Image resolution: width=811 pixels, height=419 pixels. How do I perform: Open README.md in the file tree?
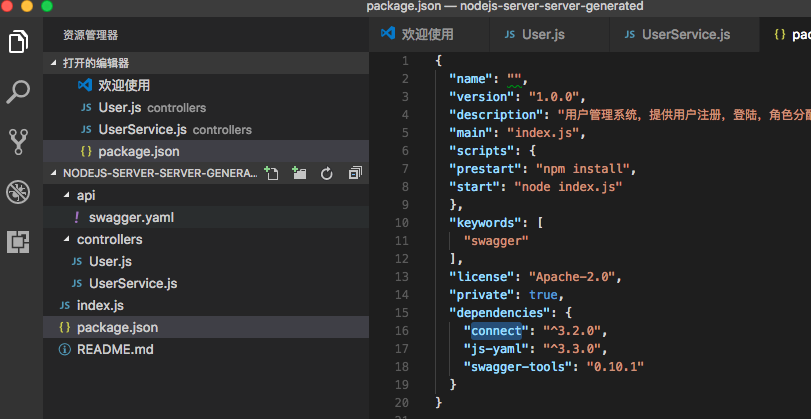pyautogui.click(x=114, y=349)
